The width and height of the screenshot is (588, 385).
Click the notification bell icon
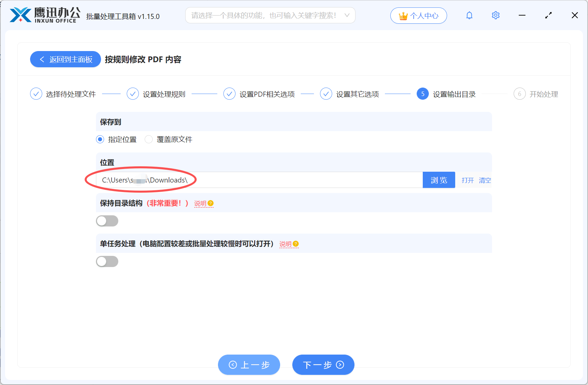(x=469, y=15)
